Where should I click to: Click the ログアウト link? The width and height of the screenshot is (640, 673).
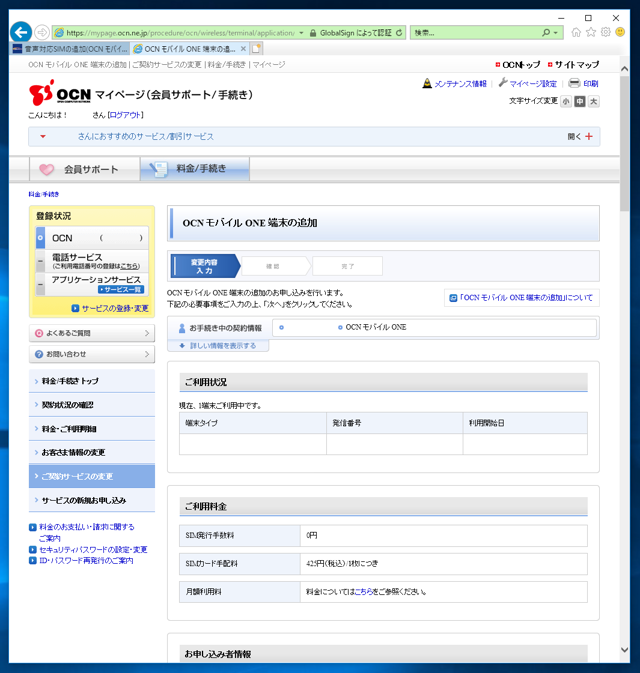125,115
